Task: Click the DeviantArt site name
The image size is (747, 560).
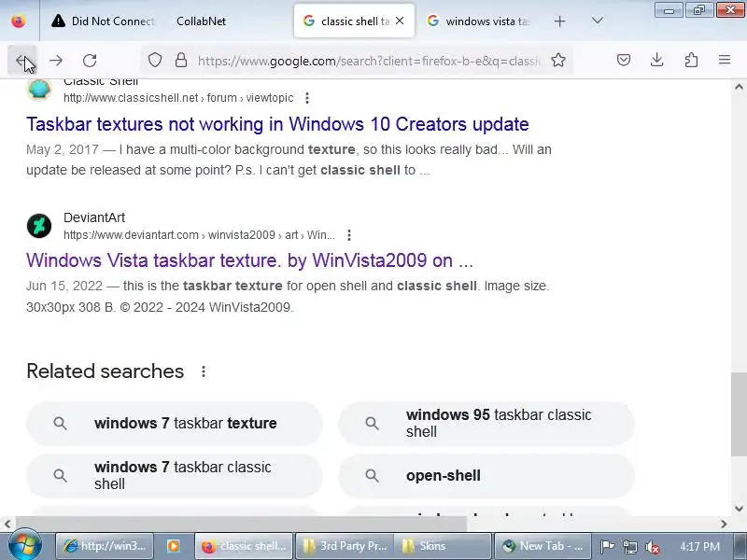Action: [x=94, y=217]
